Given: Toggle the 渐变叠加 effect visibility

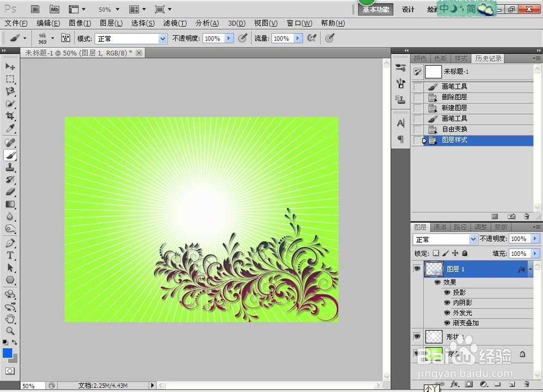Looking at the screenshot, I should click(x=447, y=323).
